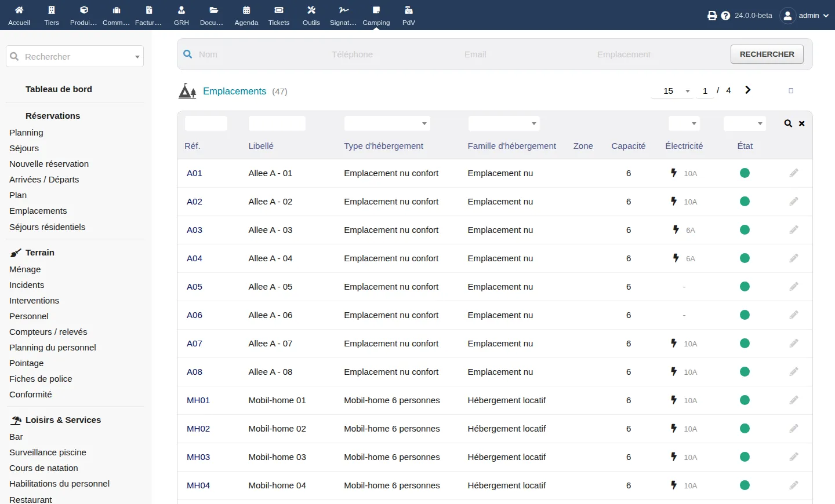Open Compteurs / relevés in the sidebar
The width and height of the screenshot is (835, 504).
click(48, 332)
